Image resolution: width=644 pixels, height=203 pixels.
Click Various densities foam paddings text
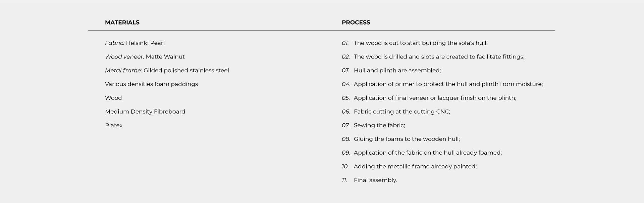click(x=151, y=84)
